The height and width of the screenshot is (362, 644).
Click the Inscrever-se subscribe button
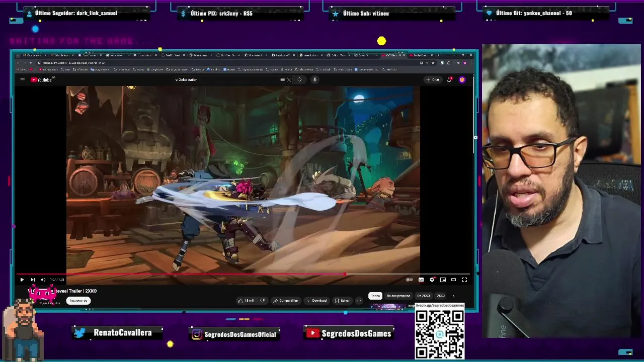coord(78,301)
